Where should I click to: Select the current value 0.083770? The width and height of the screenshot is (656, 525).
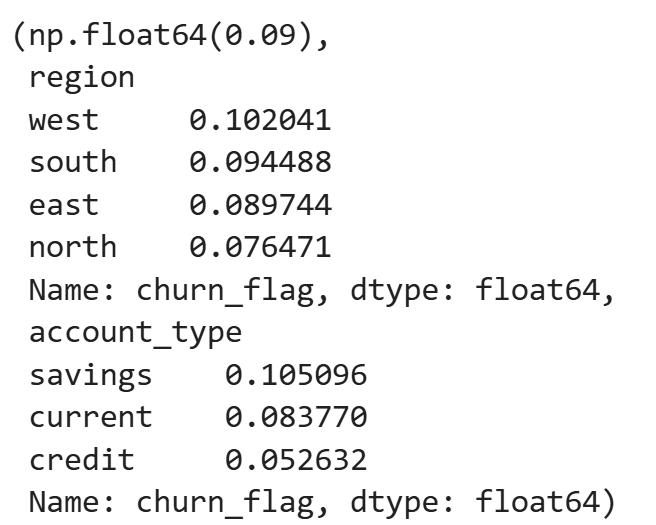[x=296, y=417]
